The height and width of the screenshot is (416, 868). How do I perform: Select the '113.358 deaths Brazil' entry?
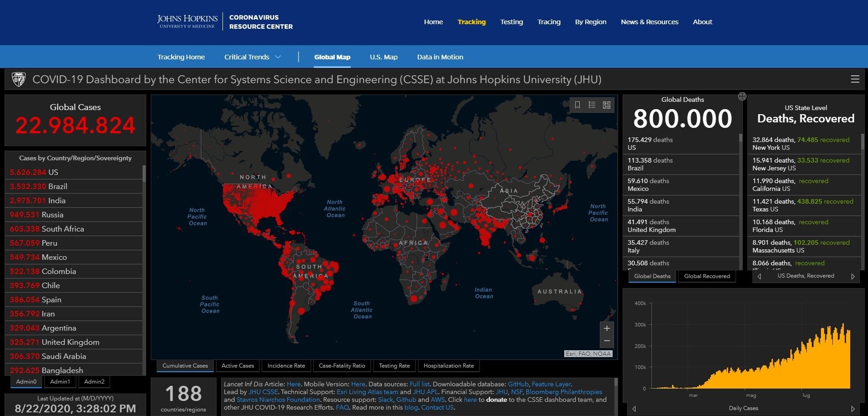click(681, 164)
